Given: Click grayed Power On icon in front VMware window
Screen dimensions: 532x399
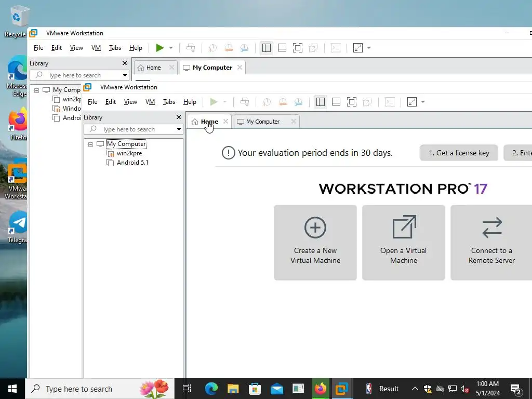Looking at the screenshot, I should coord(214,102).
